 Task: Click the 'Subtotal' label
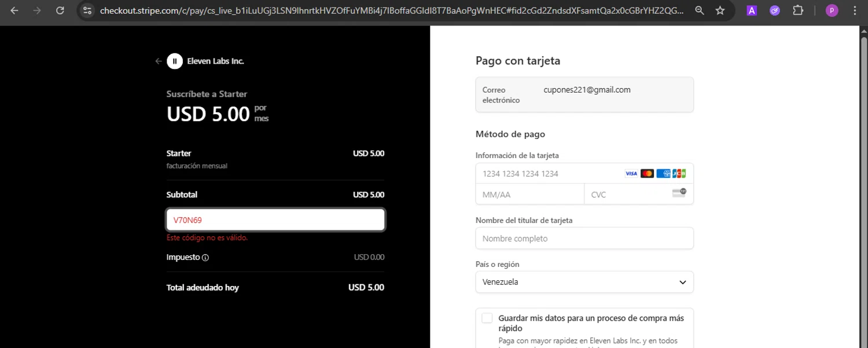[x=182, y=195]
